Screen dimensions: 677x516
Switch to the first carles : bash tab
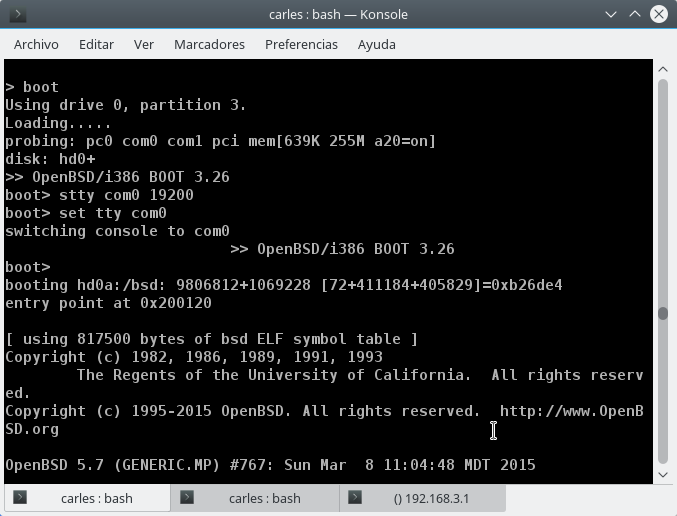88,498
